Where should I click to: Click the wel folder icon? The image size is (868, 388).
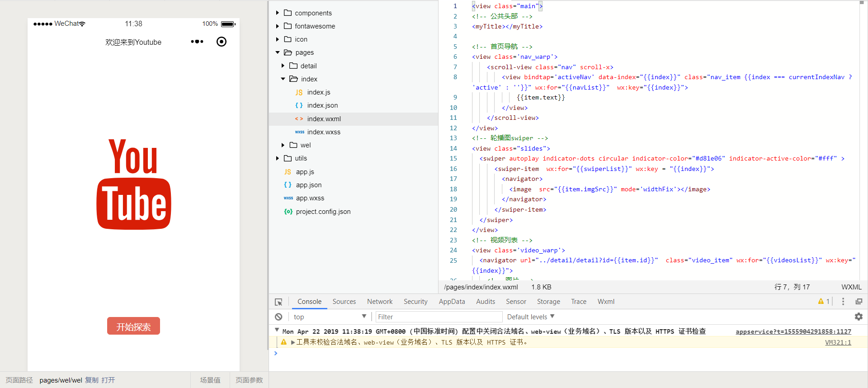[293, 145]
